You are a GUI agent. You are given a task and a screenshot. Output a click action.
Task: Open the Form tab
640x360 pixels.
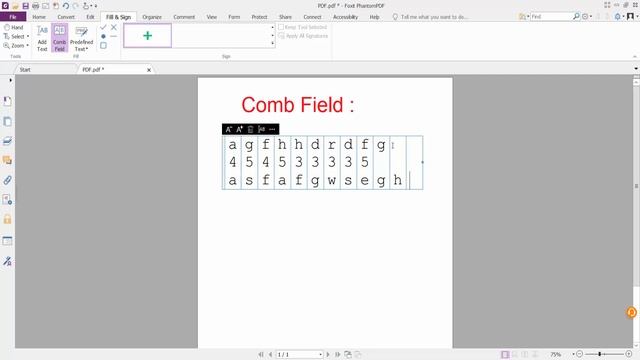[x=234, y=17]
